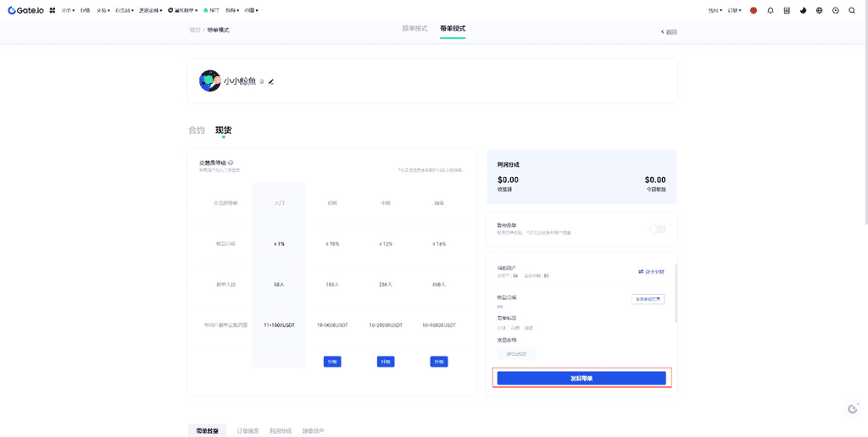
Task: Open the language globe icon
Action: 819,10
